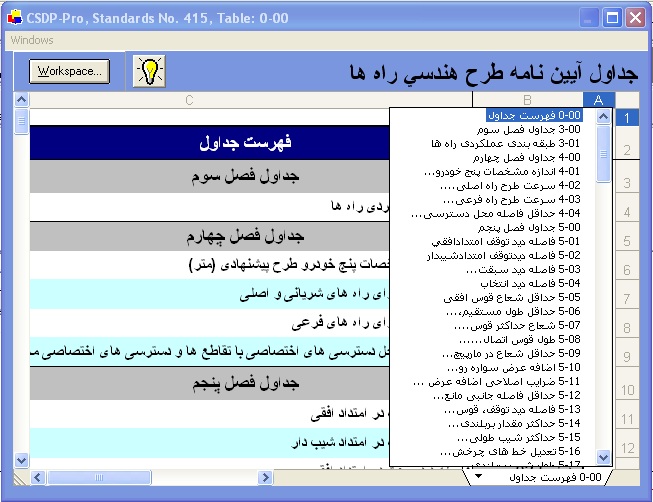Select list entry 5-13 فاصله دید توقف، قوس
The image size is (653, 502).
512,410
